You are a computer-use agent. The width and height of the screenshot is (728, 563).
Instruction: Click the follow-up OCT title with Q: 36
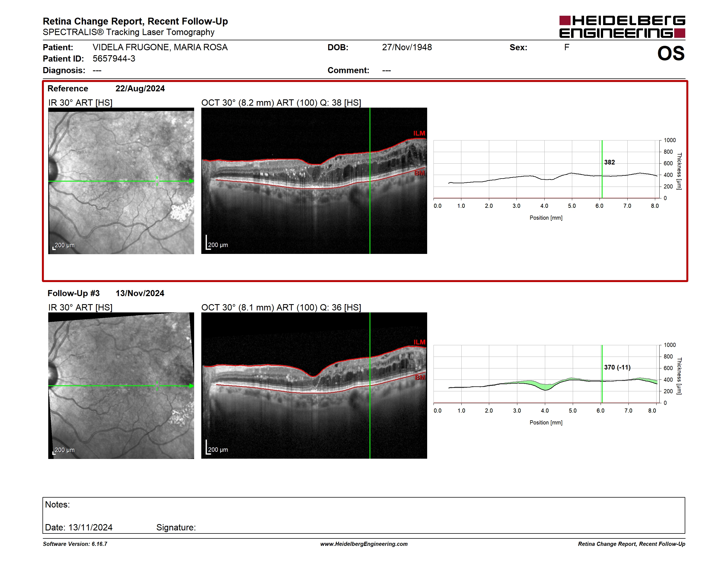[x=281, y=307]
